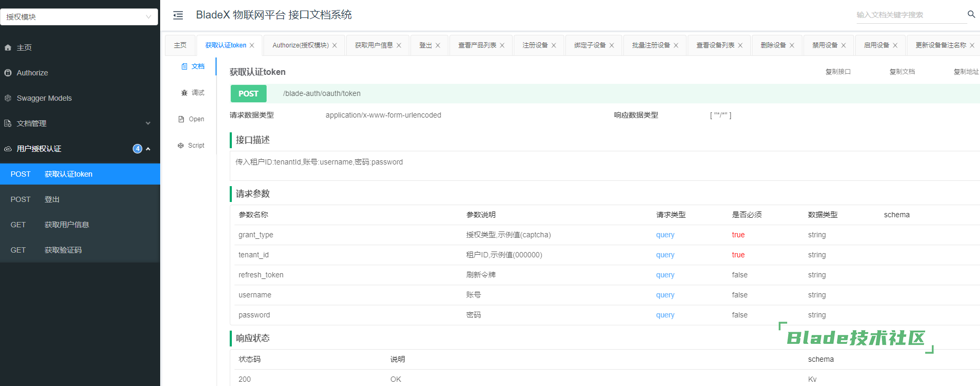Open Authorize in the sidebar
The image size is (980, 386).
[32, 73]
